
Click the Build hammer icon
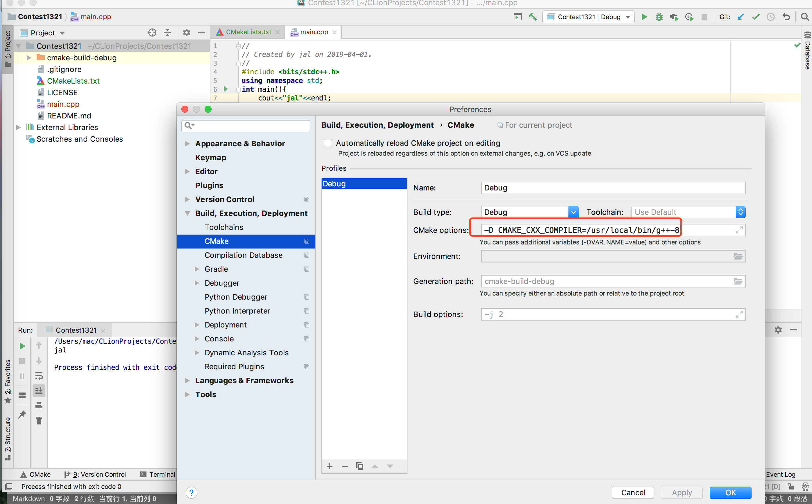coord(532,17)
